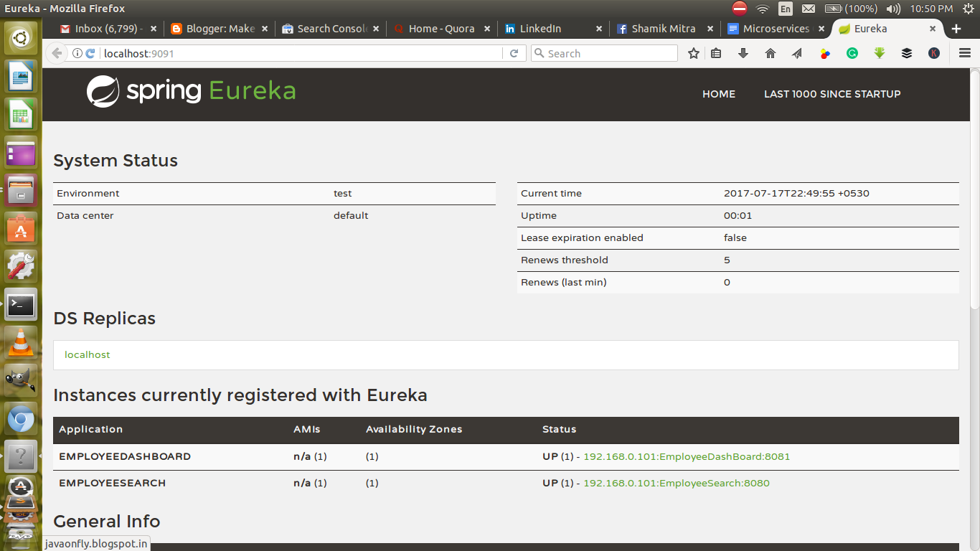Switch to the Microservices tab

pos(775,29)
